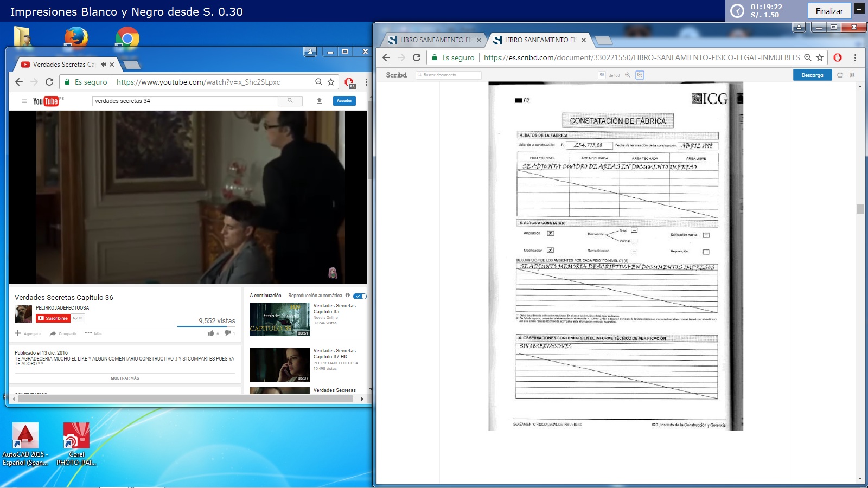Click the blue Descarga button
Viewport: 868px width, 488px height.
pos(812,75)
